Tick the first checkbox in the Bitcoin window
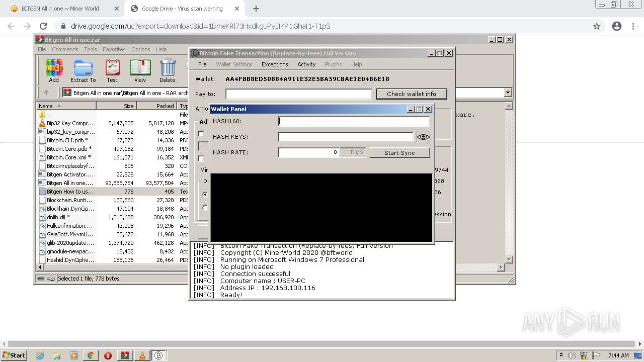The image size is (644, 362). coord(201,134)
